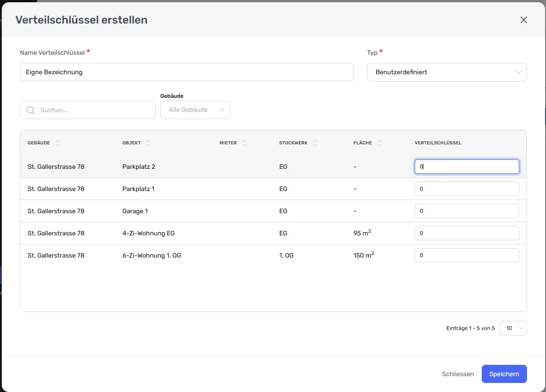Open the Typ dropdown Benutzerdefiniert
The height and width of the screenshot is (392, 546).
click(x=447, y=72)
